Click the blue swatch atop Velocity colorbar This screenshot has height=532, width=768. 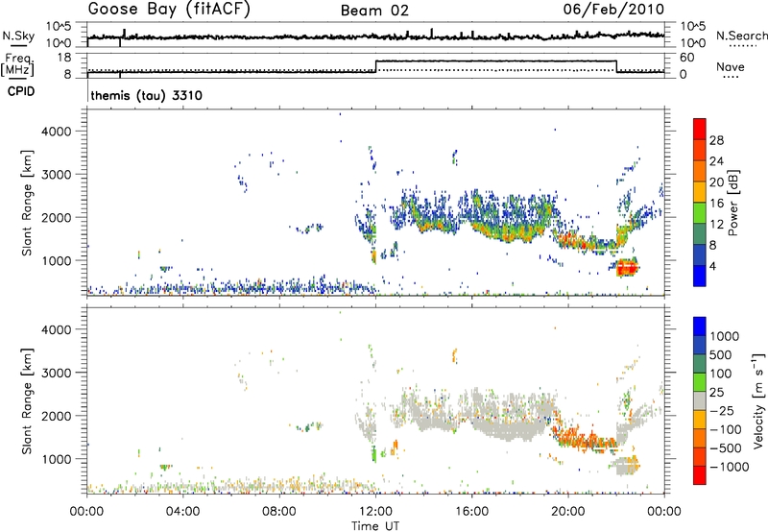[x=700, y=326]
